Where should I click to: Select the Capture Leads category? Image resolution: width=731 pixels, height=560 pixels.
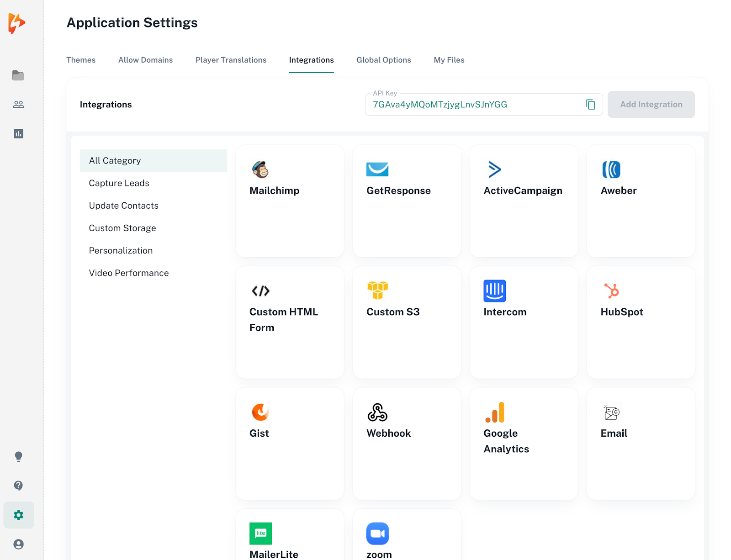(119, 183)
